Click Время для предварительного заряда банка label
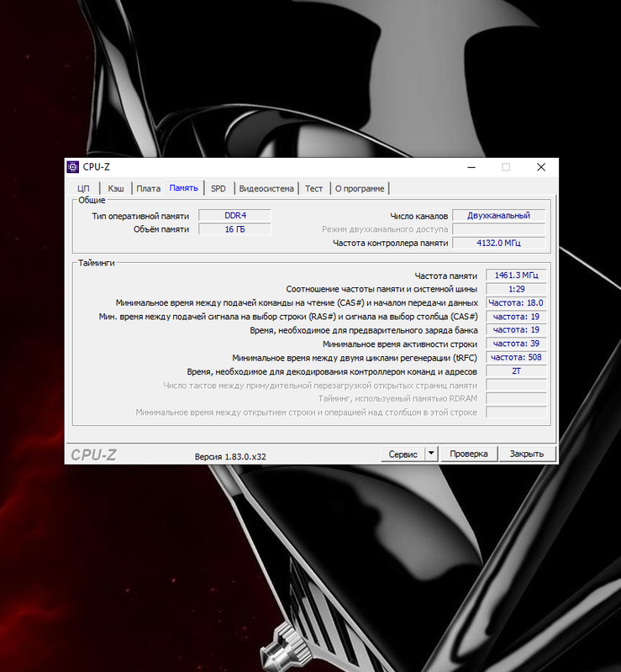Screen dimensions: 621x672 click(x=364, y=330)
